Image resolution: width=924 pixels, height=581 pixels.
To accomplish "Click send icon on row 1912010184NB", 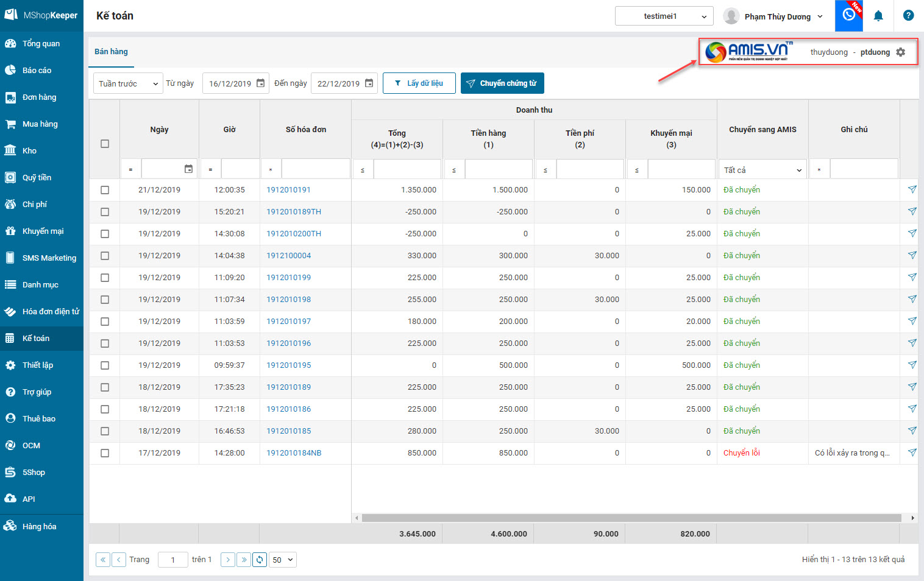I will tap(912, 452).
